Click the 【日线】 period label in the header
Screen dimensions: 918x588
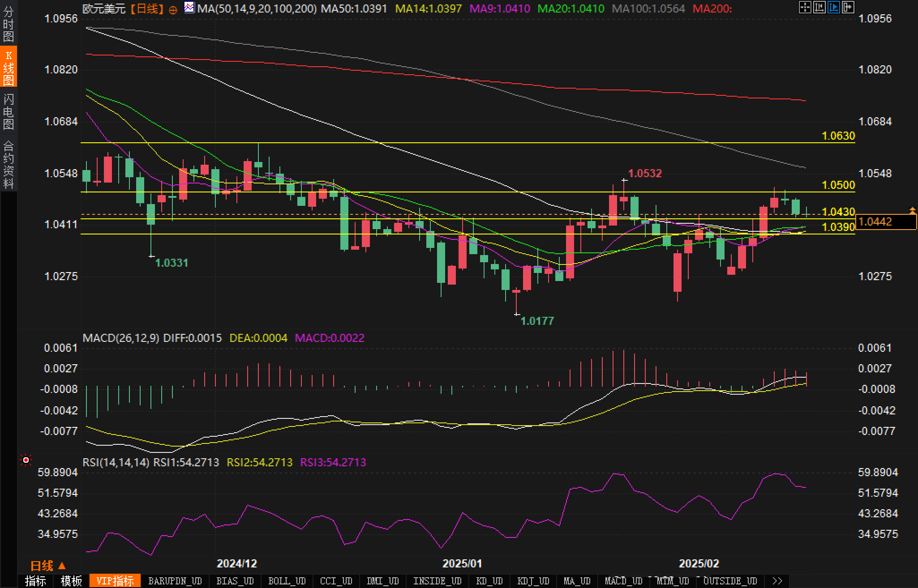point(147,9)
